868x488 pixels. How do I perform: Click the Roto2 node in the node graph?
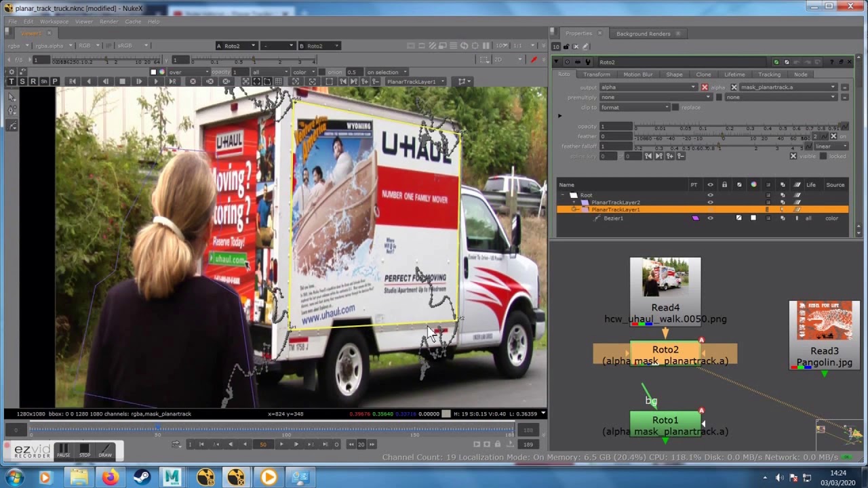665,354
